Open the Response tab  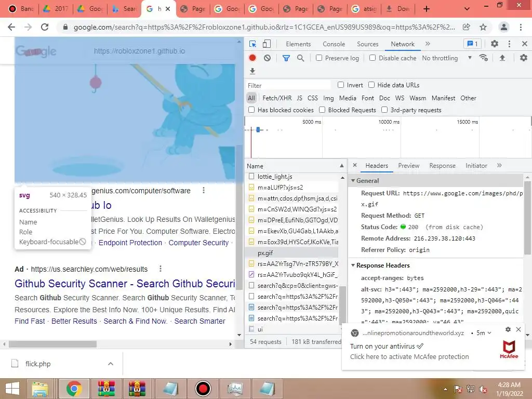442,165
